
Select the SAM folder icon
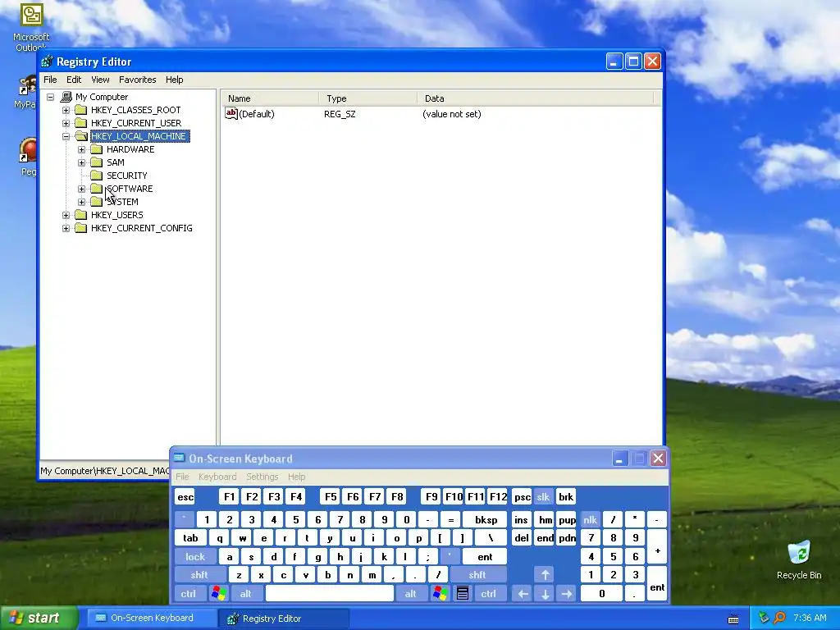97,162
